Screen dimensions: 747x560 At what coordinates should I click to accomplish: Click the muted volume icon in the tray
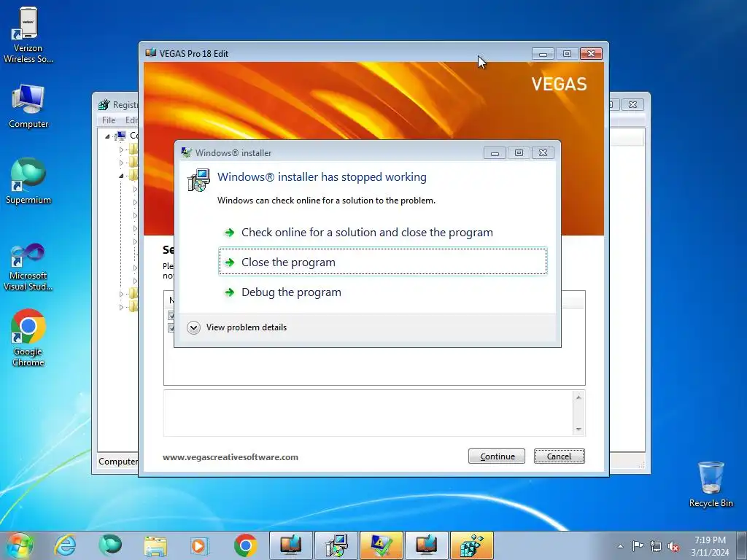(x=673, y=546)
